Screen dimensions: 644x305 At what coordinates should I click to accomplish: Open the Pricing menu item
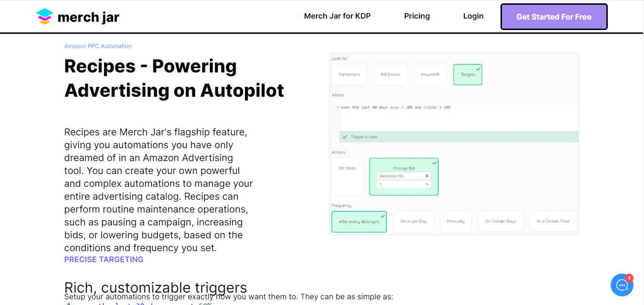(x=417, y=16)
